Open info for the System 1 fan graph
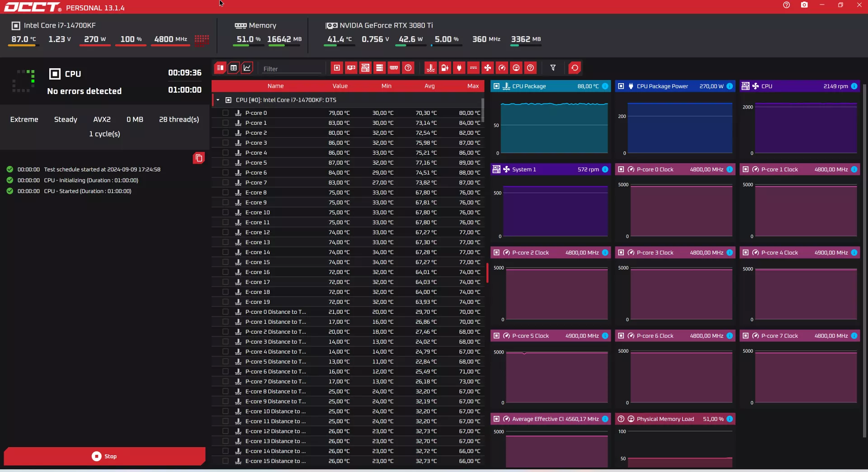Image resolution: width=868 pixels, height=472 pixels. [x=605, y=169]
